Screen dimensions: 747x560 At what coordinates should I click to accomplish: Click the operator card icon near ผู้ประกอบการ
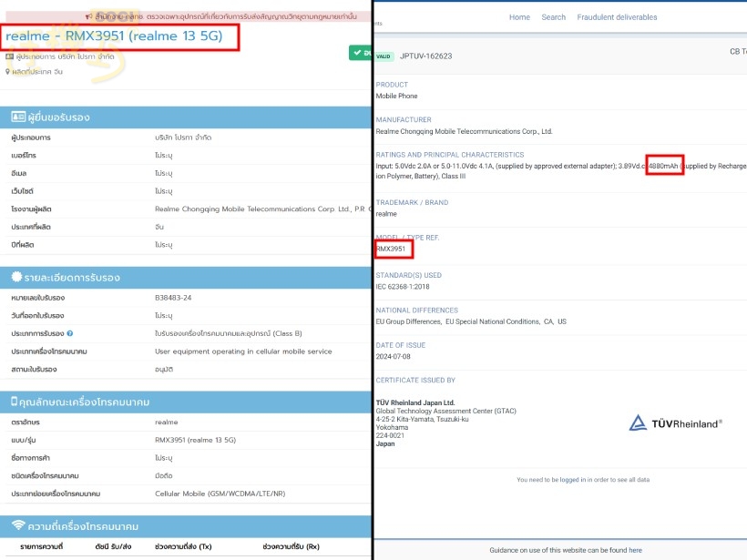tap(9, 56)
